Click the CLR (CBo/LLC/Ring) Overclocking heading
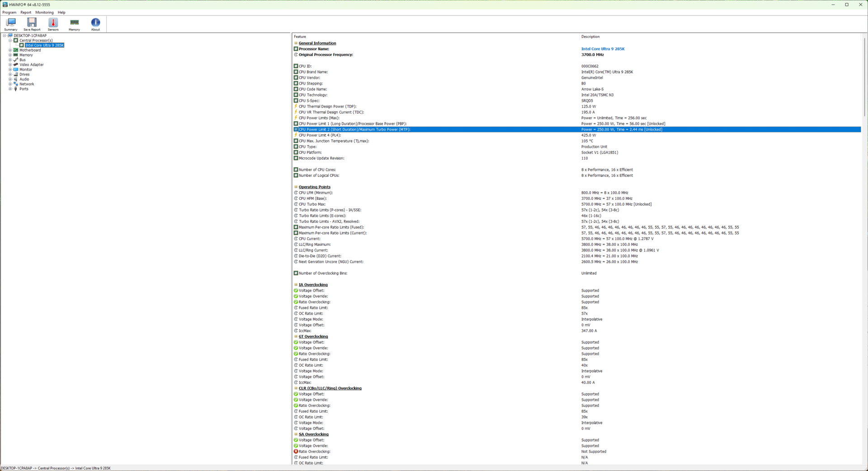This screenshot has width=868, height=471. click(330, 388)
